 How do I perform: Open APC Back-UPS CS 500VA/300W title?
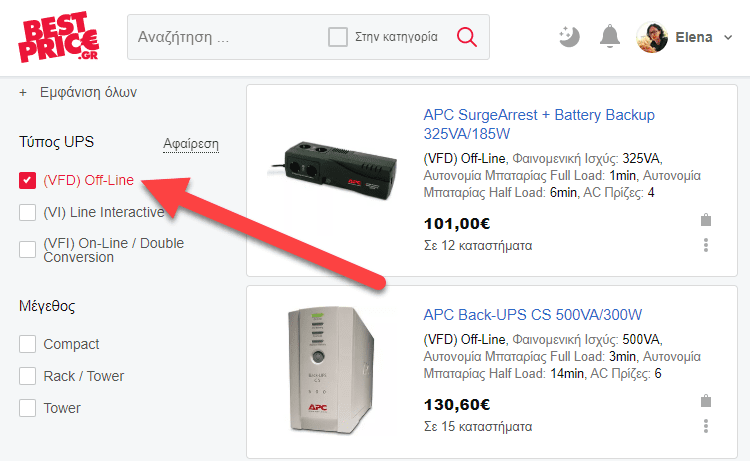tap(532, 315)
